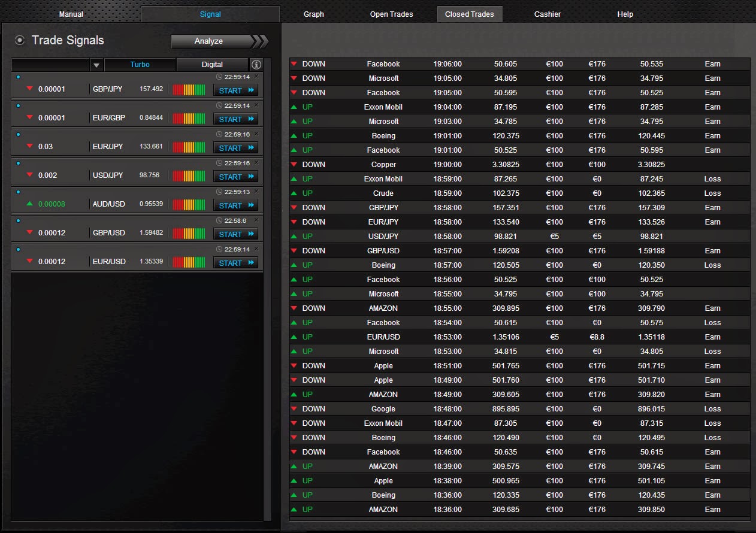Click the red down arrow on GBP/JPY signal
Viewport: 756px width, 533px height.
[x=29, y=89]
